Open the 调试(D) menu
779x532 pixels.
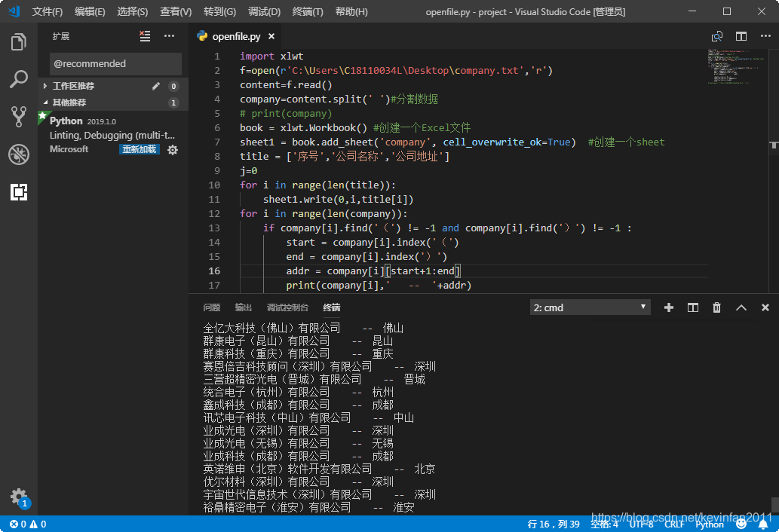coord(264,11)
